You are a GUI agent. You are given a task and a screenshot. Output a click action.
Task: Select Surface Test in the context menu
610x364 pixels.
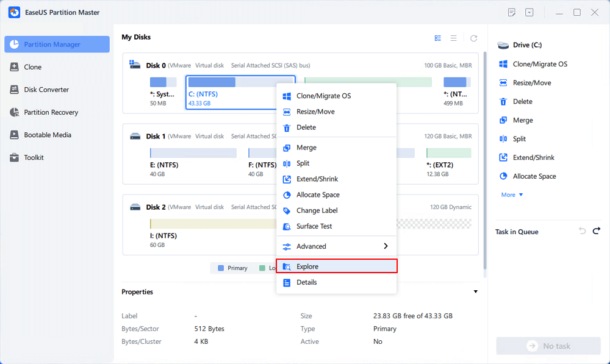[x=314, y=226]
